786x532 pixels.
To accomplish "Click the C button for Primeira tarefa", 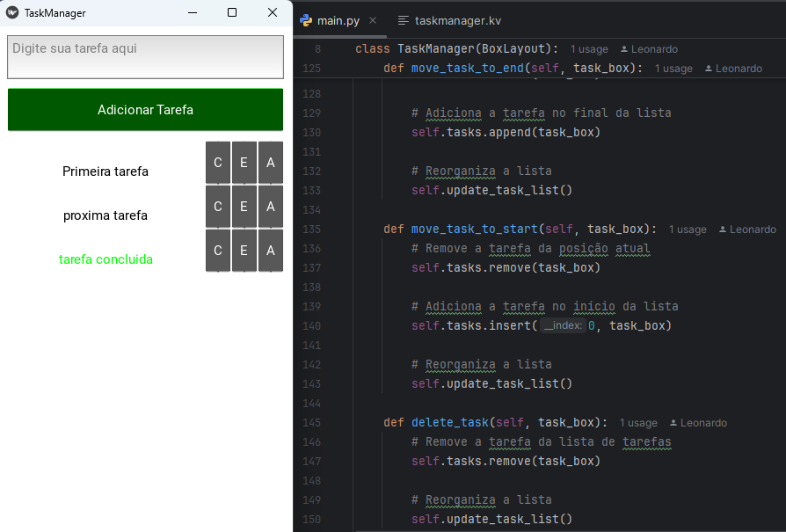I will (218, 163).
